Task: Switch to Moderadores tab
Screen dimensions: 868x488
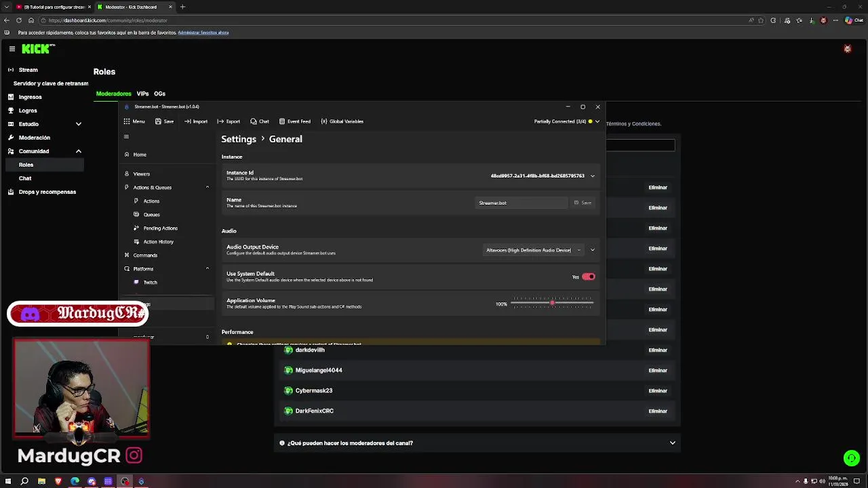Action: click(113, 94)
